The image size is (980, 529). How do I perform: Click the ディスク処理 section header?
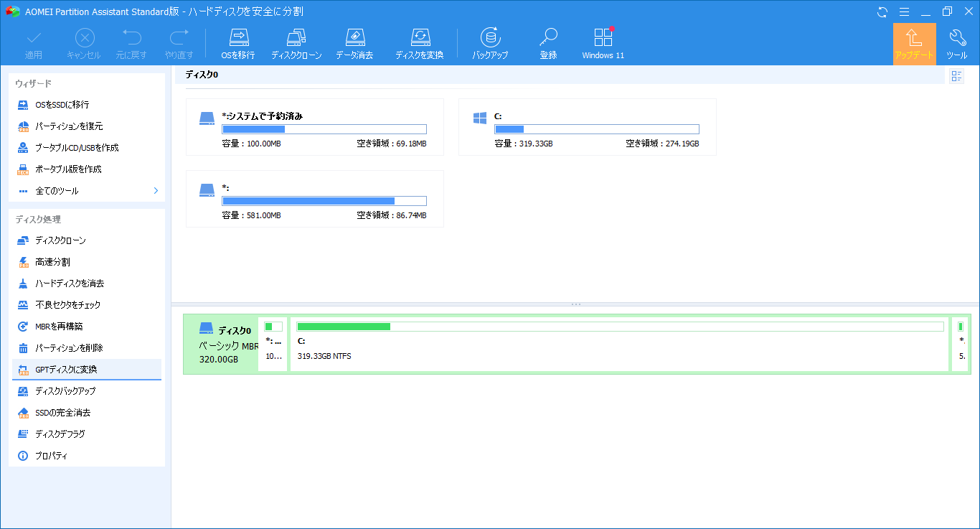pyautogui.click(x=38, y=220)
